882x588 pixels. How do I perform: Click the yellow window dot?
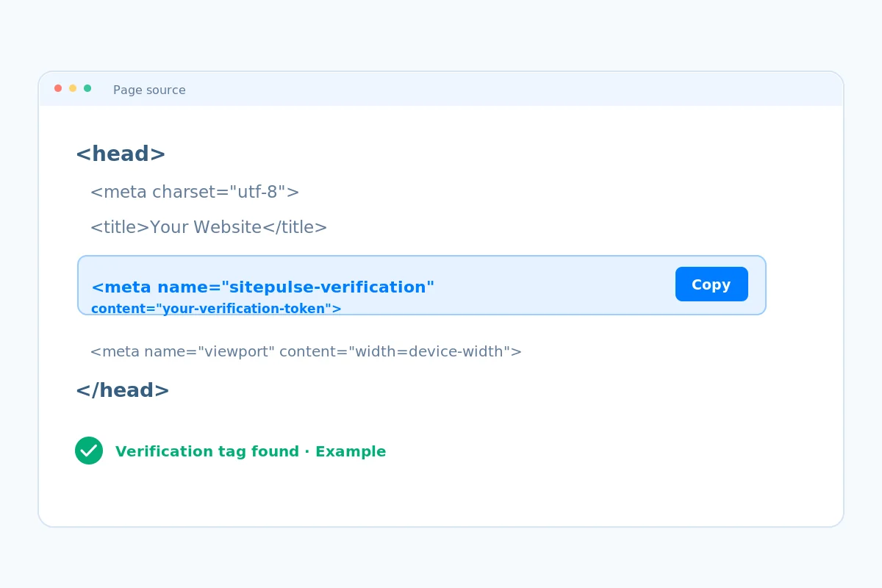tap(73, 88)
